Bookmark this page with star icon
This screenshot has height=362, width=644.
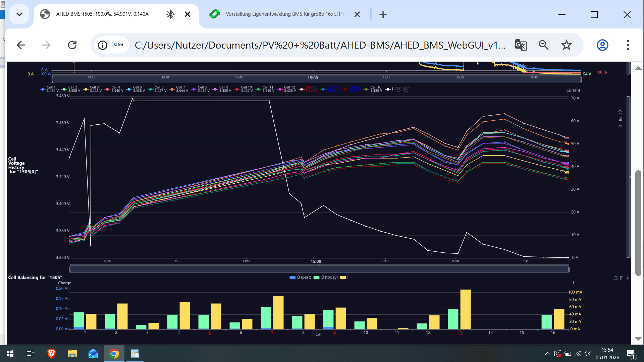567,45
